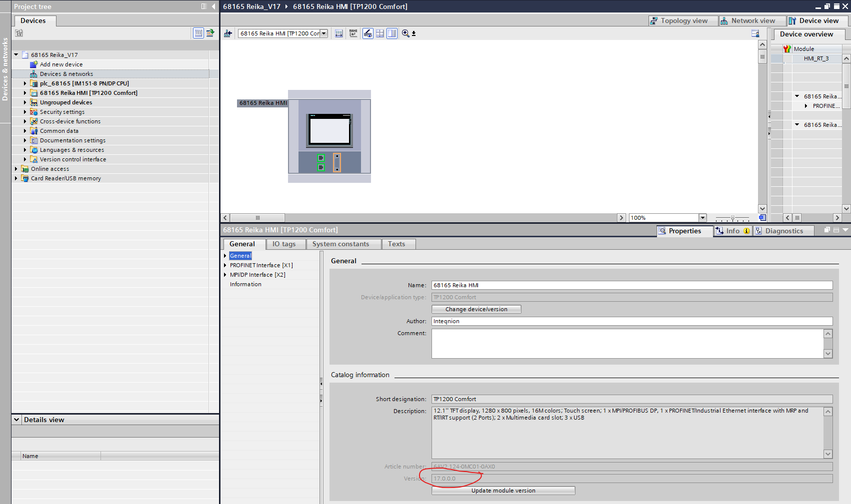Click the zoom magnifier icon in device toolbar
This screenshot has width=851, height=504.
(405, 33)
